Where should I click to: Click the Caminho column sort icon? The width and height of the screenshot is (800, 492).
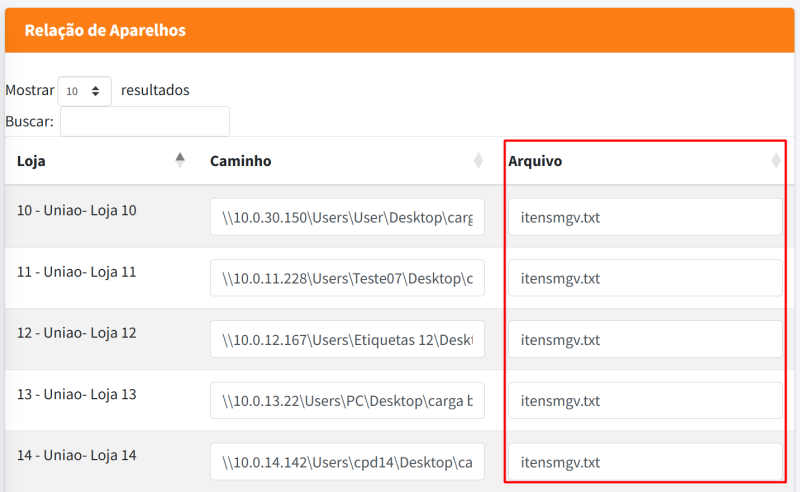(x=478, y=161)
